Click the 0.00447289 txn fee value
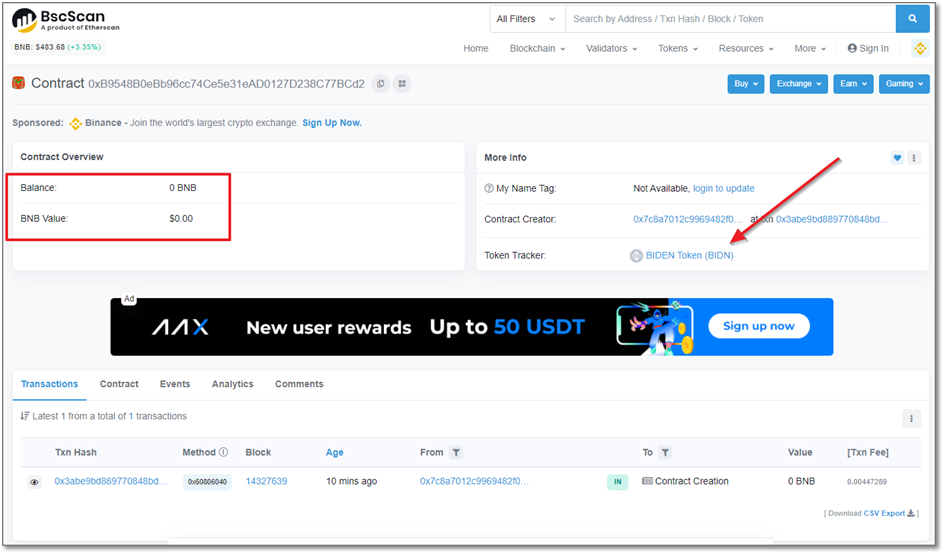Viewport: 944px width, 554px height. point(866,482)
